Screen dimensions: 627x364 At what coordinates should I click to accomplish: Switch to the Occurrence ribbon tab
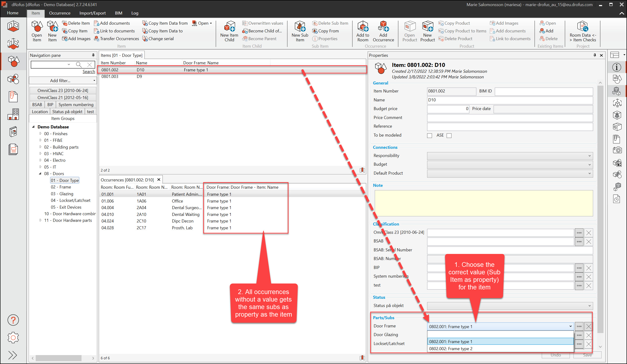[60, 13]
